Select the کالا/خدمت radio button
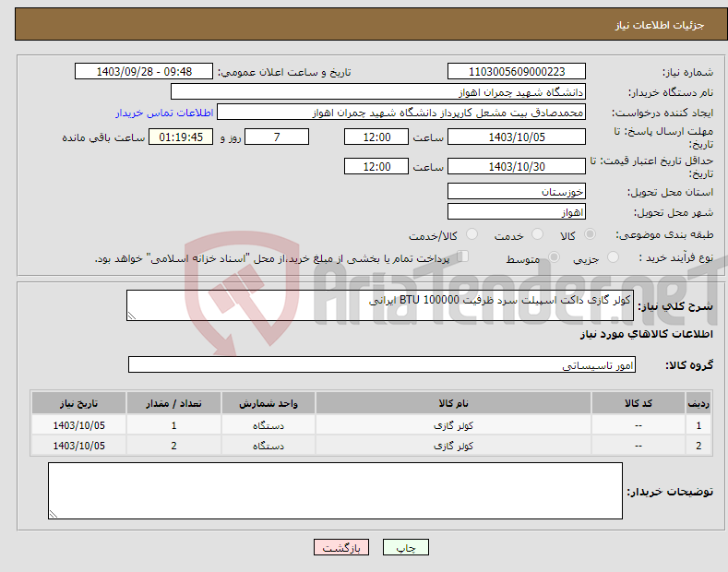Image resolution: width=728 pixels, height=572 pixels. 471,234
